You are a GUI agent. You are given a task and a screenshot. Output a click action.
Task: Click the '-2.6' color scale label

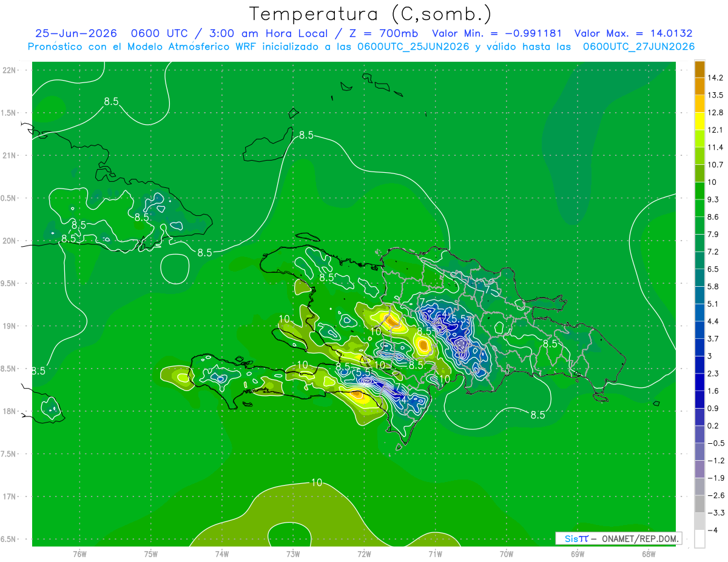coord(715,495)
